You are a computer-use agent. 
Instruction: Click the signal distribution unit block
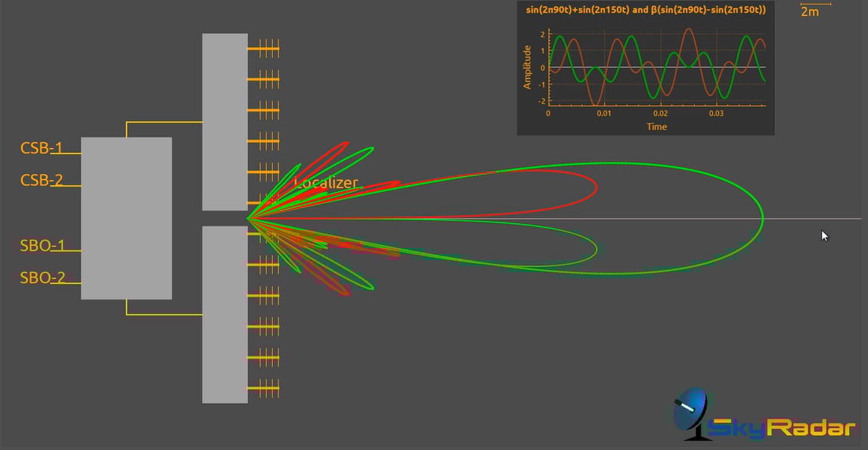coord(127,218)
